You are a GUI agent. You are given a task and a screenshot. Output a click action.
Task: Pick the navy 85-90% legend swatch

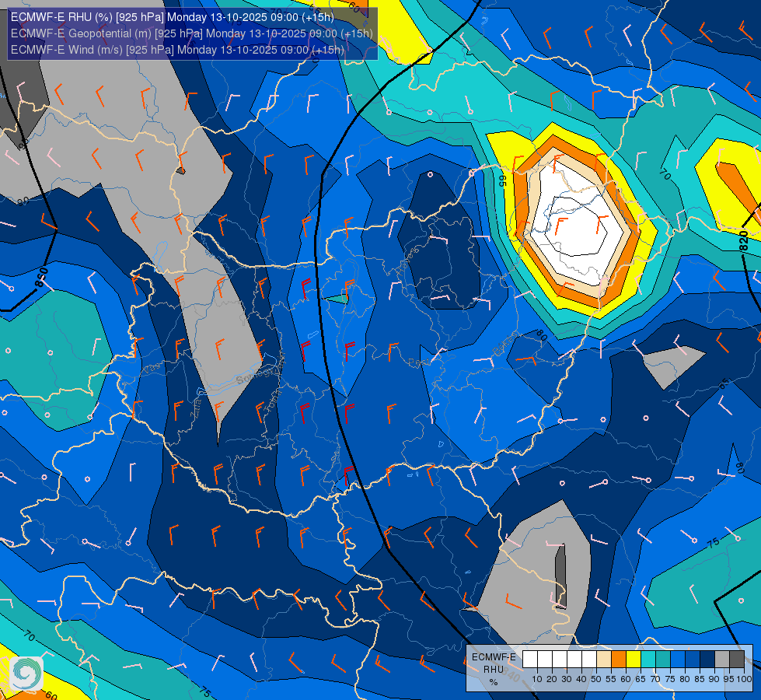(x=707, y=660)
